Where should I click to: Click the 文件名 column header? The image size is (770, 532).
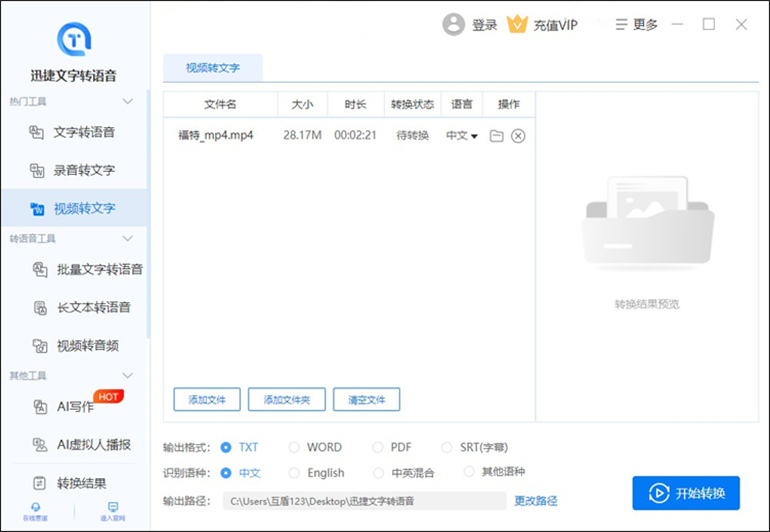(x=220, y=104)
